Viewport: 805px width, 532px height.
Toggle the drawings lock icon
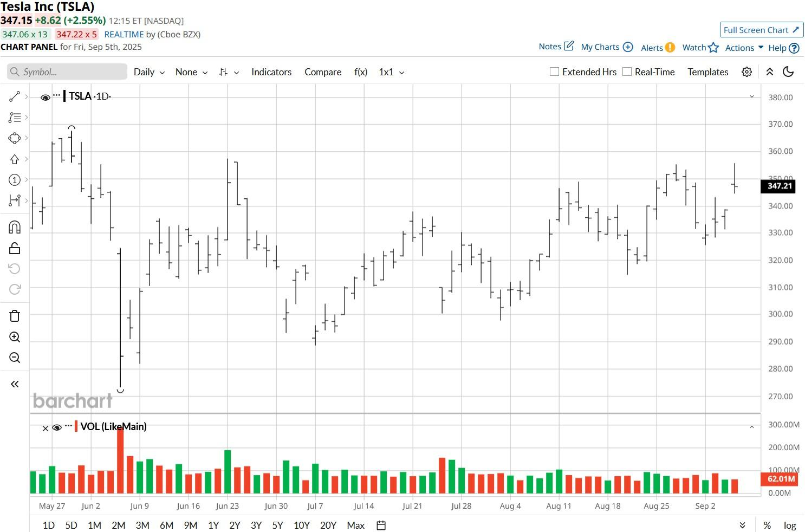[x=15, y=248]
